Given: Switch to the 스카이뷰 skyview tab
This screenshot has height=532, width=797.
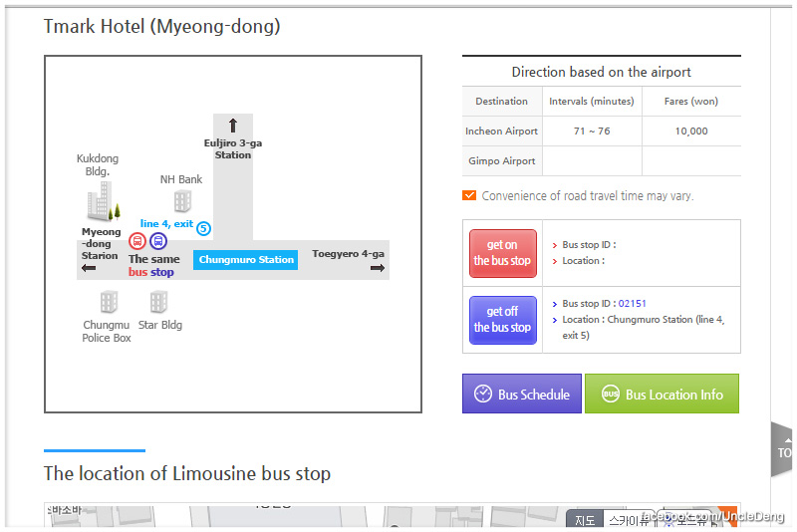Looking at the screenshot, I should 630,520.
